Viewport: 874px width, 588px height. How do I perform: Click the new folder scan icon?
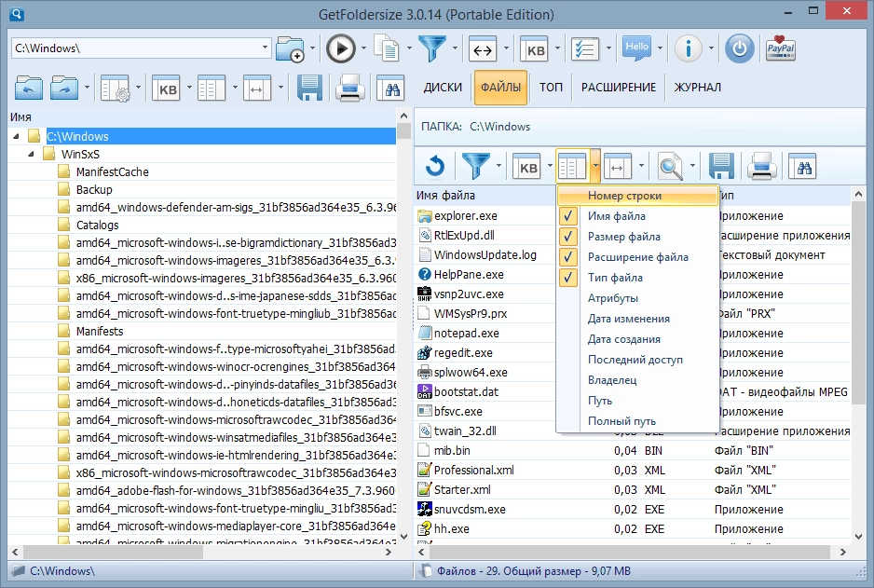[291, 49]
